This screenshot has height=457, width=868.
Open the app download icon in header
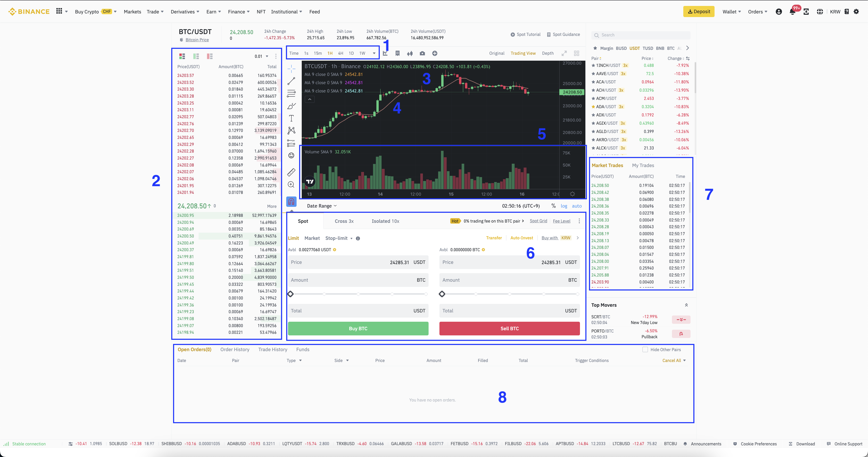806,11
